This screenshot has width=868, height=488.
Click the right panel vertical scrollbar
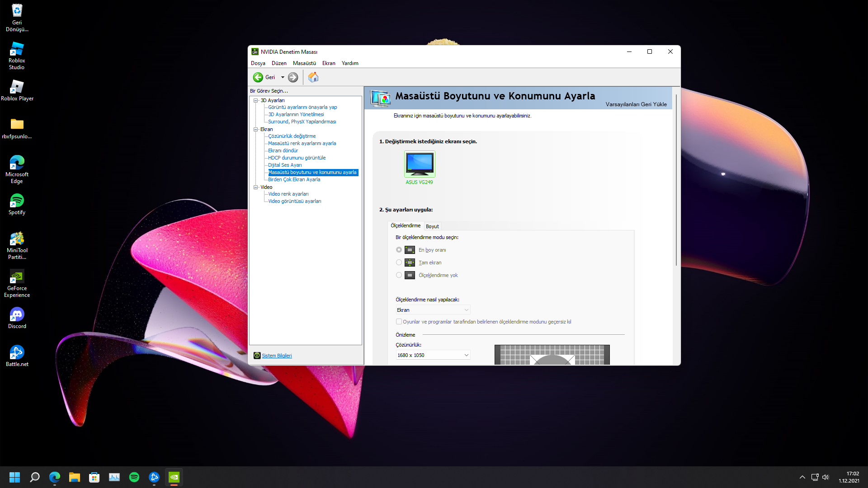(676, 181)
